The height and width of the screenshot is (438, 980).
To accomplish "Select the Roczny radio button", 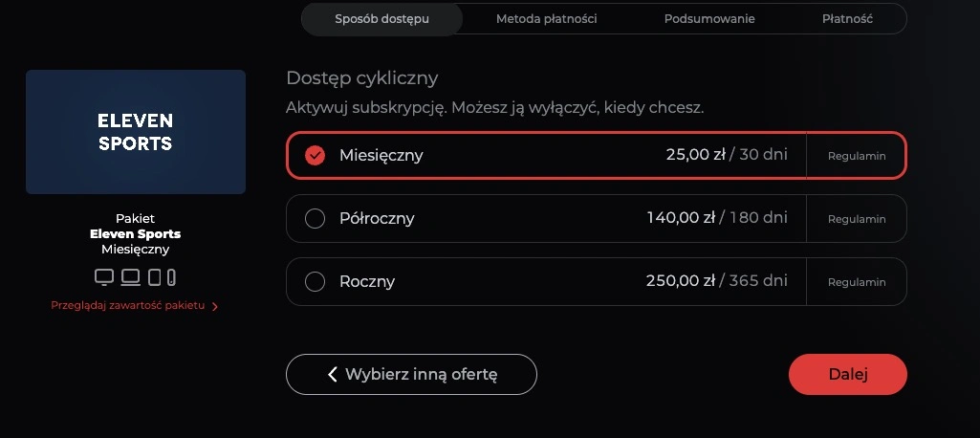I will pos(316,282).
